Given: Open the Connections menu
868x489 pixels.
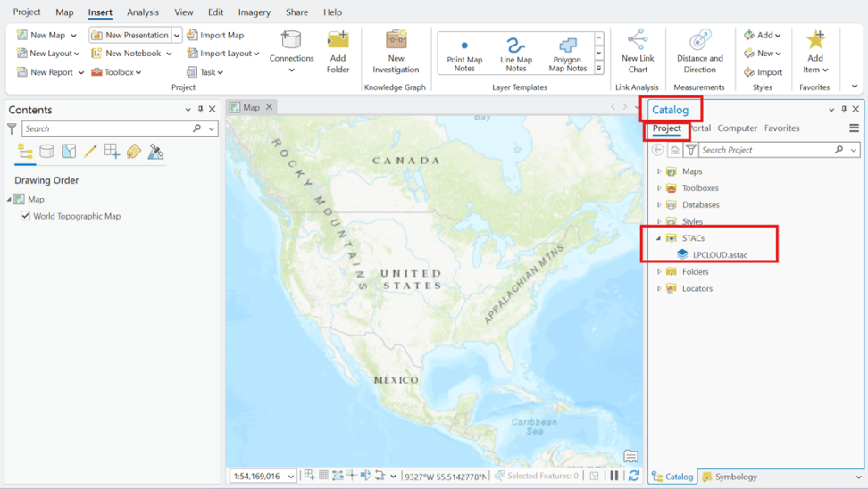Looking at the screenshot, I should click(x=291, y=52).
